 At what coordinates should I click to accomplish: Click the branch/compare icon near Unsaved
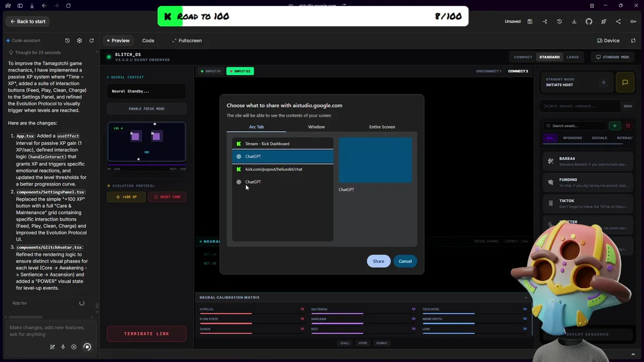545,22
